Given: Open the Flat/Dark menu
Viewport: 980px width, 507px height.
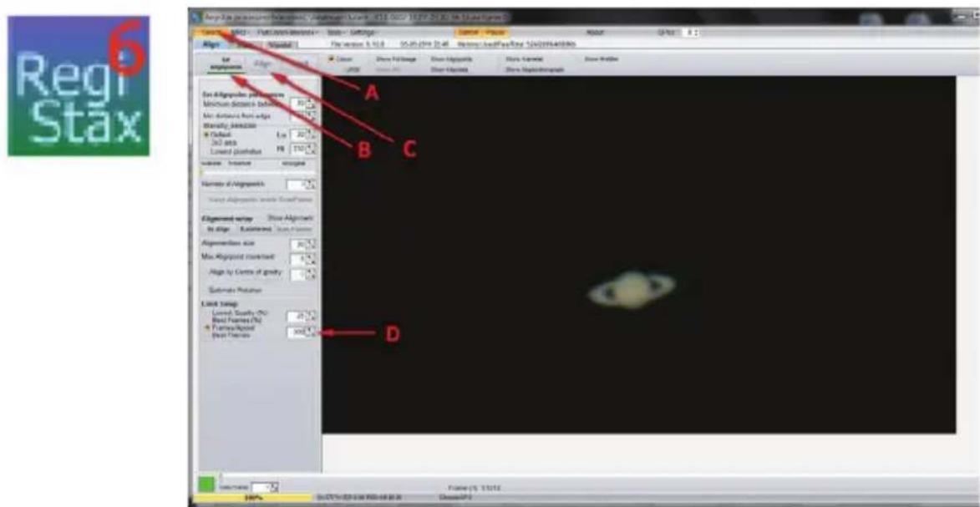Looking at the screenshot, I should coord(289,31).
